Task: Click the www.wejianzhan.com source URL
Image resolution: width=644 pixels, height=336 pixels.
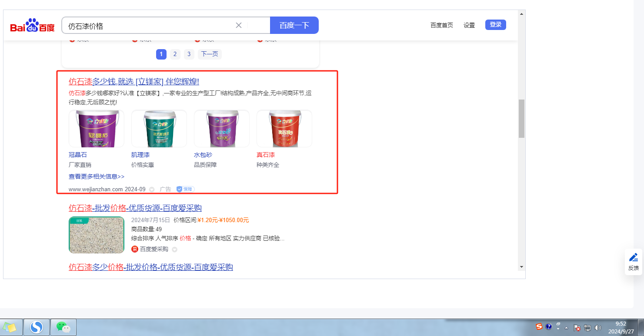Action: coord(96,190)
